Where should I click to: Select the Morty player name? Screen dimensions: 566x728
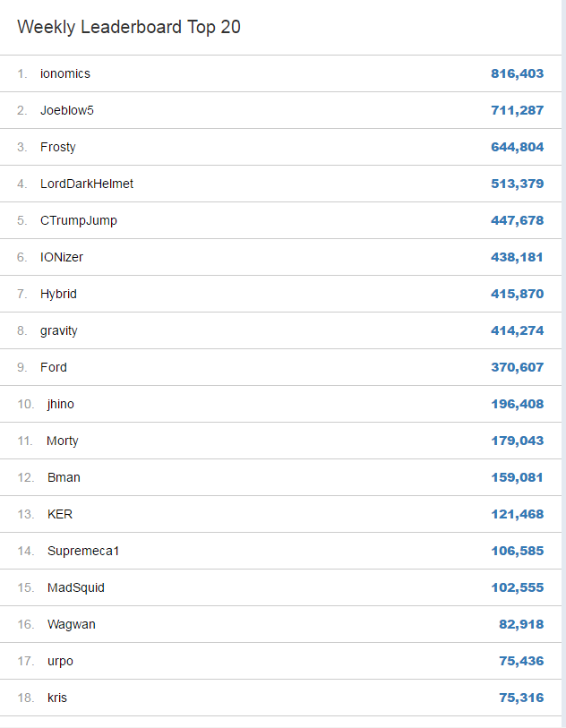[62, 441]
